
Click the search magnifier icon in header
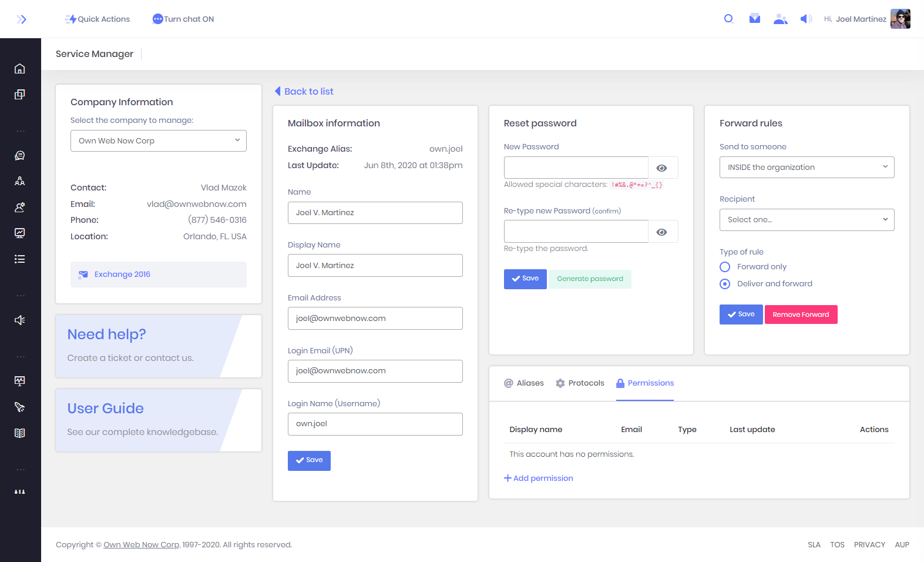pos(728,19)
